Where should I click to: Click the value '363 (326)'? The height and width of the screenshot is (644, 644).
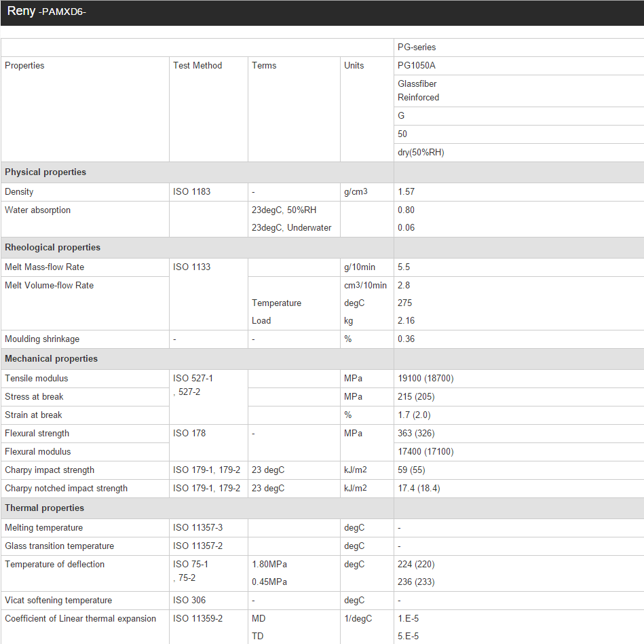tap(415, 434)
